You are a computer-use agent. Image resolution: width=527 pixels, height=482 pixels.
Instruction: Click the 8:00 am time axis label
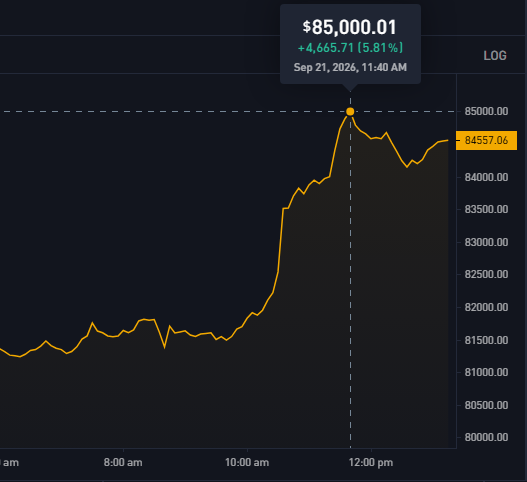click(x=123, y=463)
